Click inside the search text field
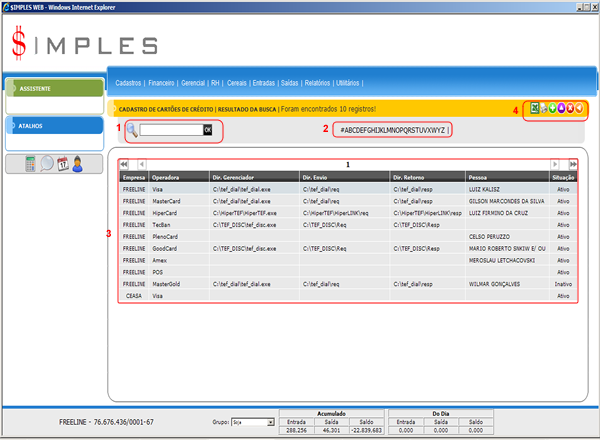The width and height of the screenshot is (600, 440). pyautogui.click(x=170, y=130)
